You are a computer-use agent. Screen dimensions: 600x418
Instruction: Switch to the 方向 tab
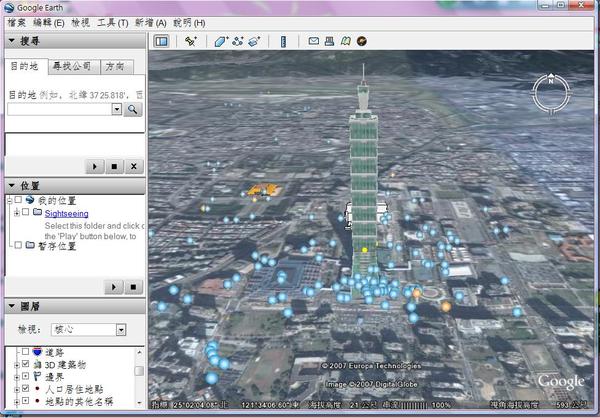[115, 67]
